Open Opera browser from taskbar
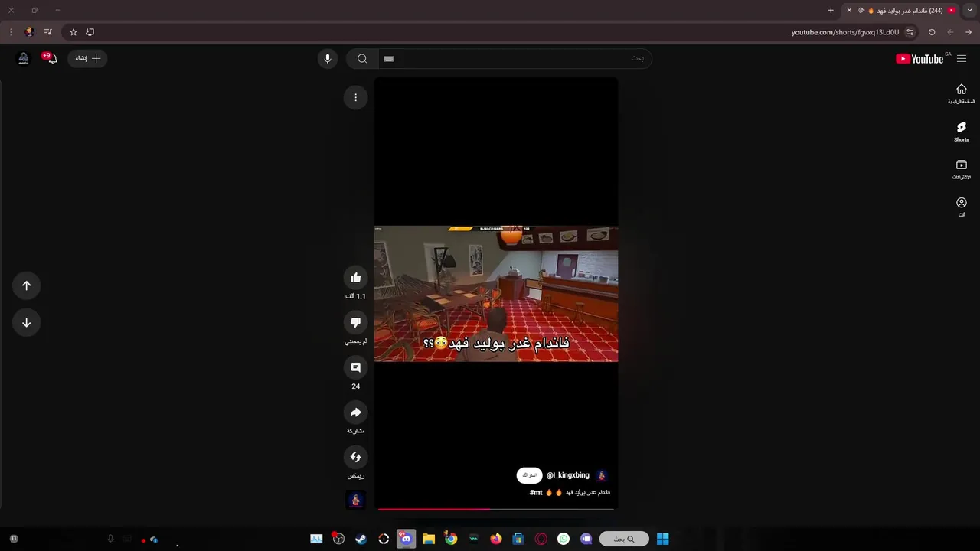This screenshot has width=980, height=551. pyautogui.click(x=541, y=539)
